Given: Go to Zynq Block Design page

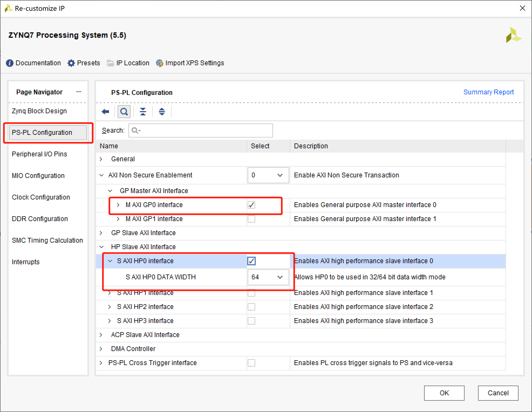Looking at the screenshot, I should 39,111.
